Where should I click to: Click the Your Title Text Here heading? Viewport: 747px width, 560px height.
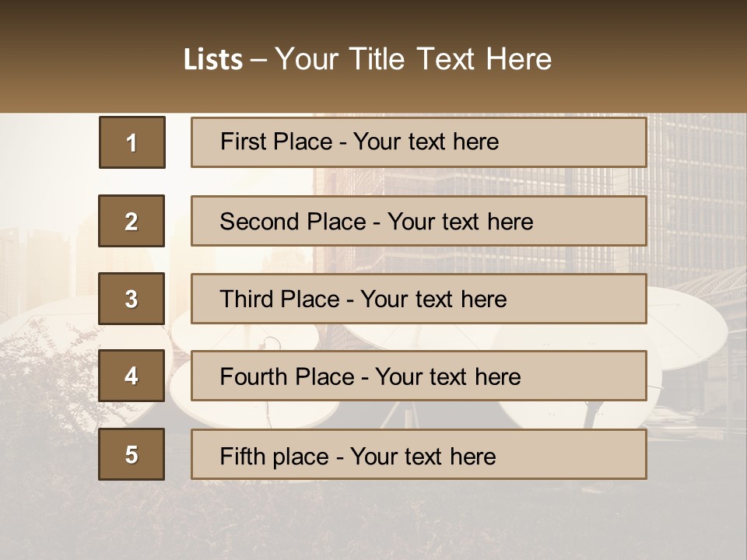click(413, 59)
